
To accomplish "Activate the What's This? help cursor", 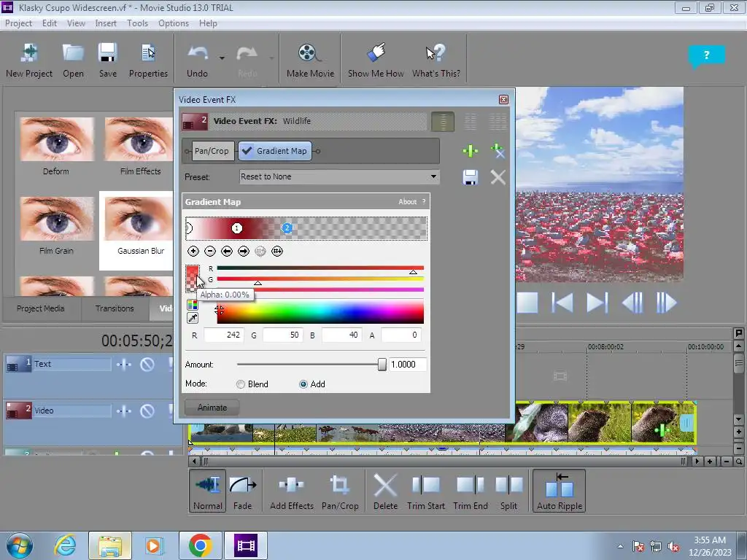I will point(436,60).
